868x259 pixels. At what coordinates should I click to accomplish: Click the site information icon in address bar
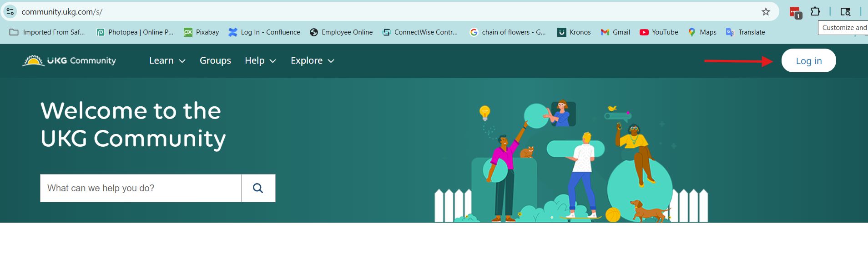[10, 11]
